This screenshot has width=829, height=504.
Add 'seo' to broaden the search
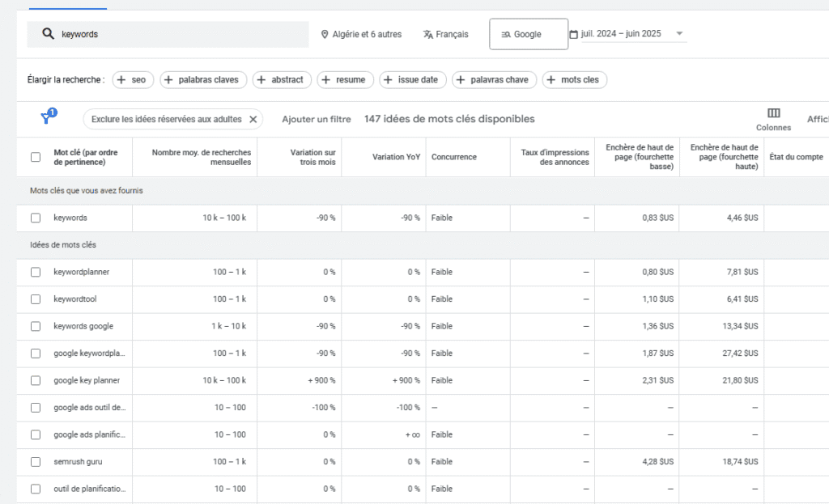[133, 79]
